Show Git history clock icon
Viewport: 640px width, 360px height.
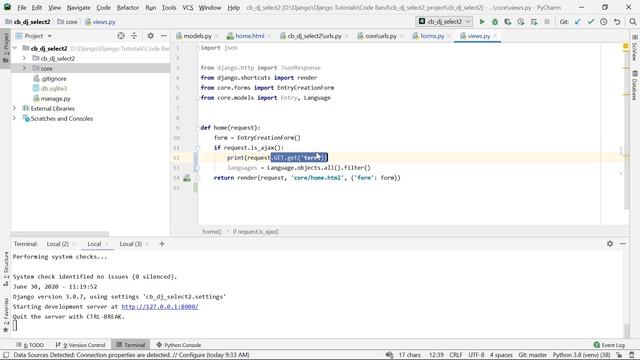(604, 22)
